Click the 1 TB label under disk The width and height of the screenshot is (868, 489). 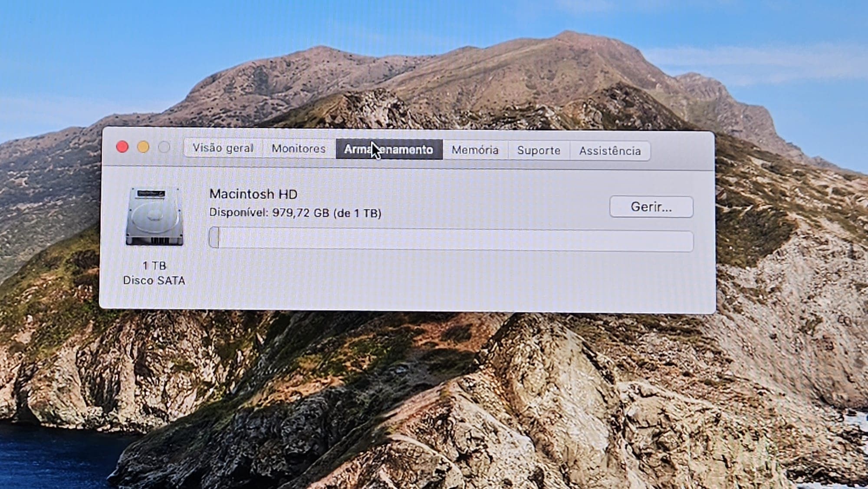(x=155, y=265)
